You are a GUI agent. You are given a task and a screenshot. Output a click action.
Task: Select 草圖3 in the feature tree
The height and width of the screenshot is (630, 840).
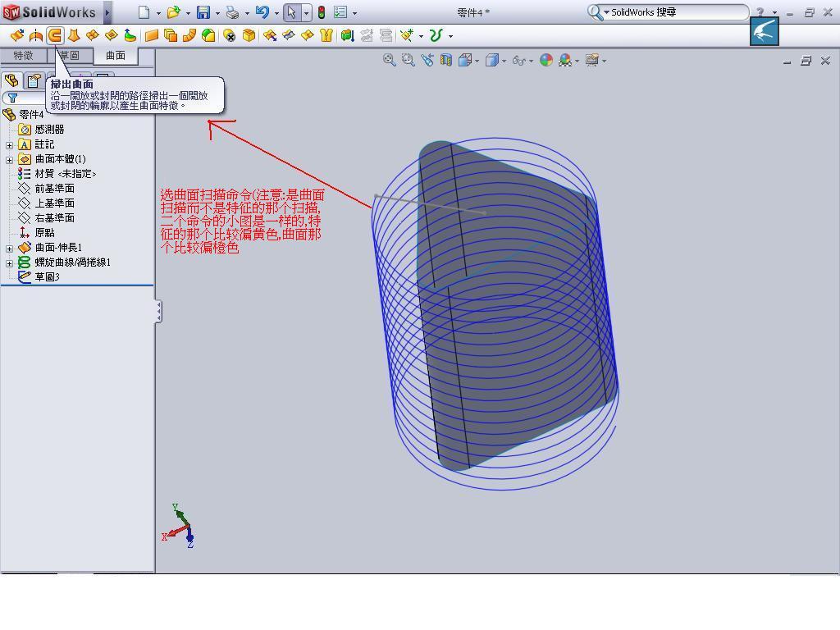pyautogui.click(x=39, y=277)
